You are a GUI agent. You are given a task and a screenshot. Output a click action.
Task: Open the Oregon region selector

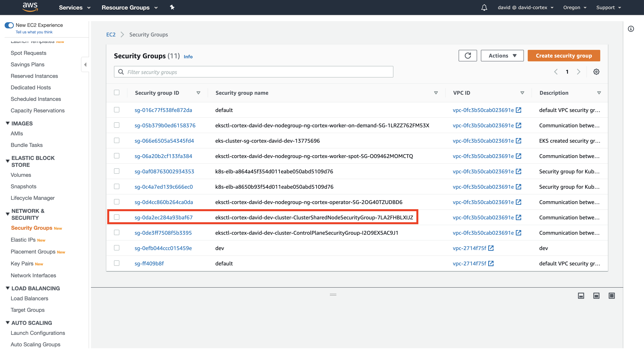[x=575, y=7]
